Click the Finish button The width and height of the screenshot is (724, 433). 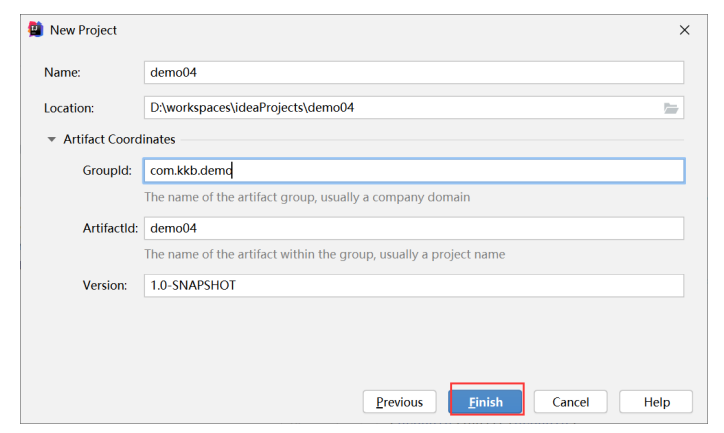pos(486,402)
